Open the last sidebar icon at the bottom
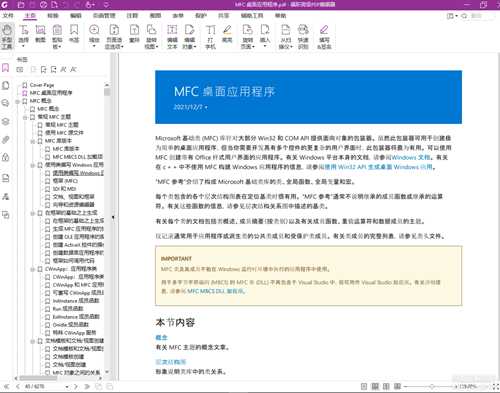Screen dimensions: 500x393 (6, 215)
